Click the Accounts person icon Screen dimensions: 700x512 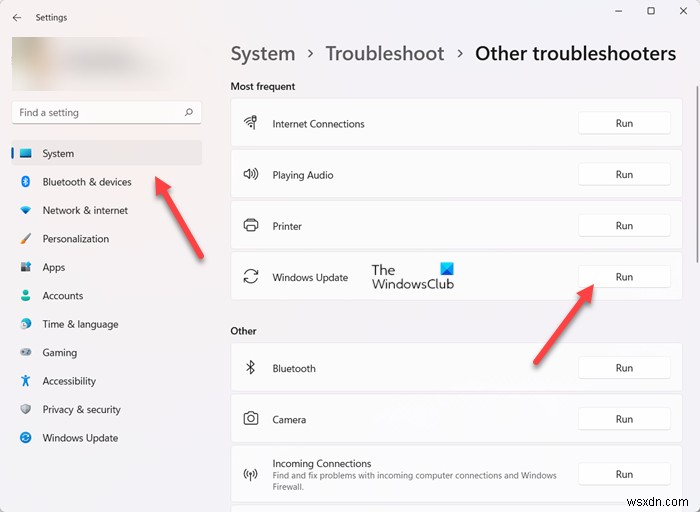[x=26, y=296]
